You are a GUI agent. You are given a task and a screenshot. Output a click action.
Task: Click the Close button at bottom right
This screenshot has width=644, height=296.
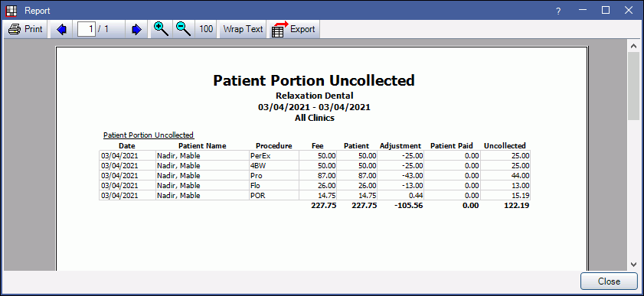click(609, 281)
